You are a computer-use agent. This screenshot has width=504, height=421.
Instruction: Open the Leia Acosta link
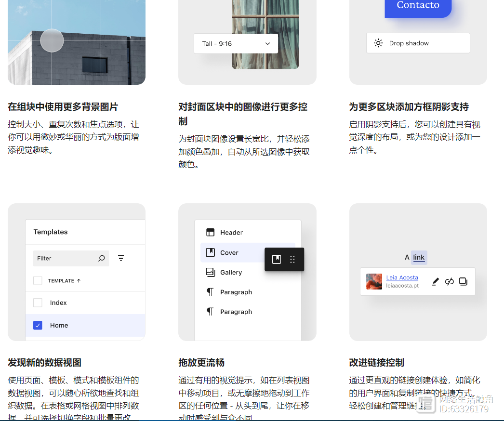(402, 277)
